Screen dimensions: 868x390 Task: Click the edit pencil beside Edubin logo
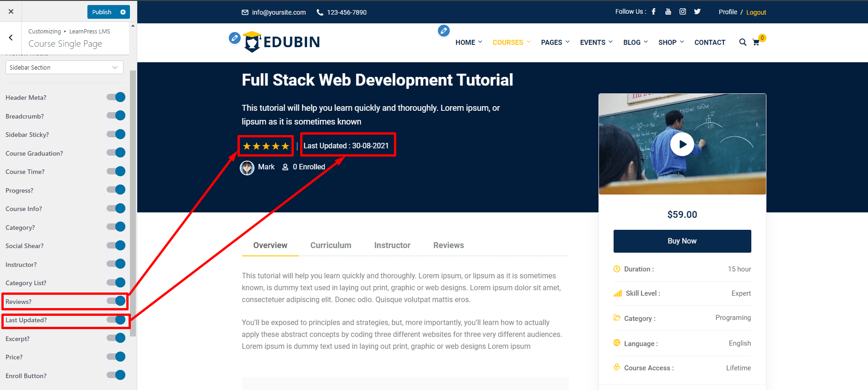(234, 38)
